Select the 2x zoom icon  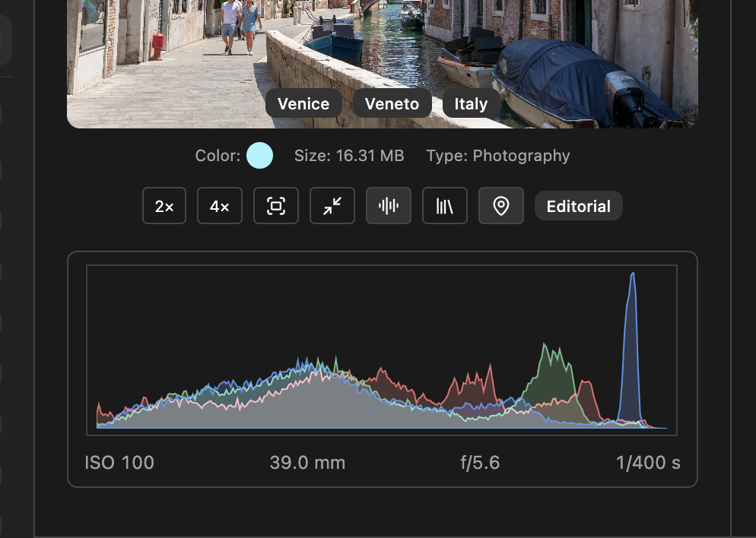163,205
